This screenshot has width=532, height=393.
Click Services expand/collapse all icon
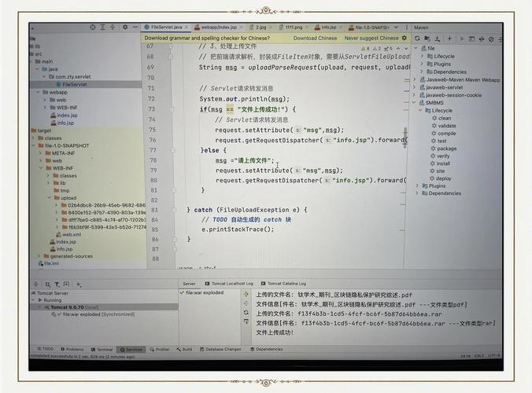36,285
